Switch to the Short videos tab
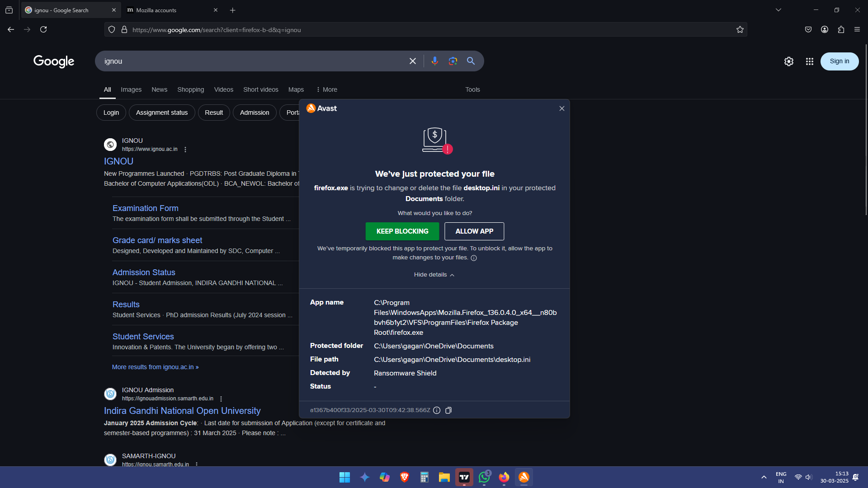This screenshot has height=488, width=868. pyautogui.click(x=261, y=89)
